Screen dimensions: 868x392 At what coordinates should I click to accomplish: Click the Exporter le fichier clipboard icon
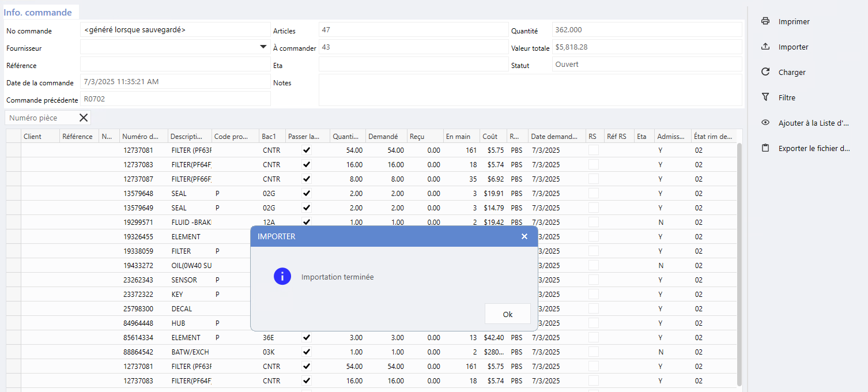click(x=765, y=148)
